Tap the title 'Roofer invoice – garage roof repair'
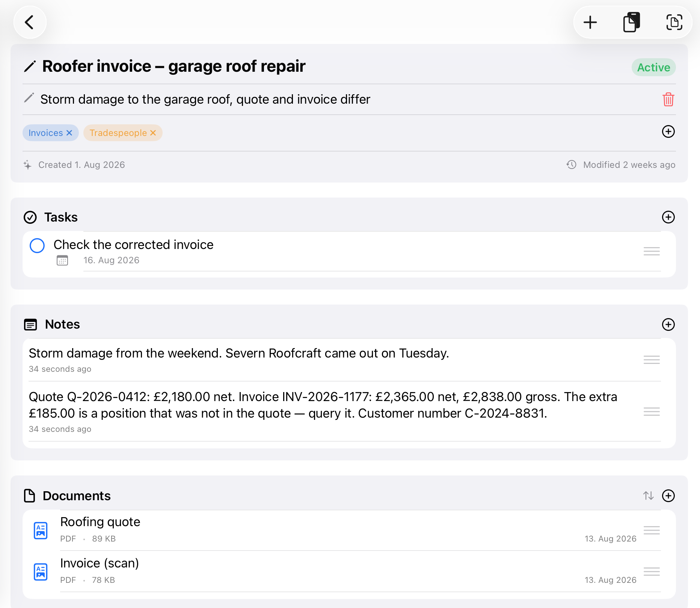This screenshot has width=700, height=608. [x=174, y=66]
